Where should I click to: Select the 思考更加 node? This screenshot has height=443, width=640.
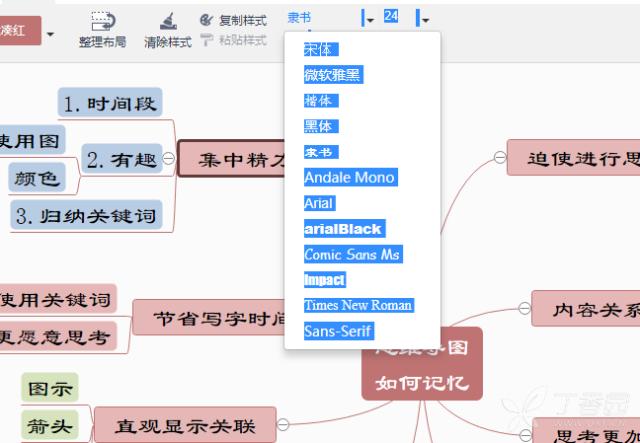pyautogui.click(x=587, y=431)
